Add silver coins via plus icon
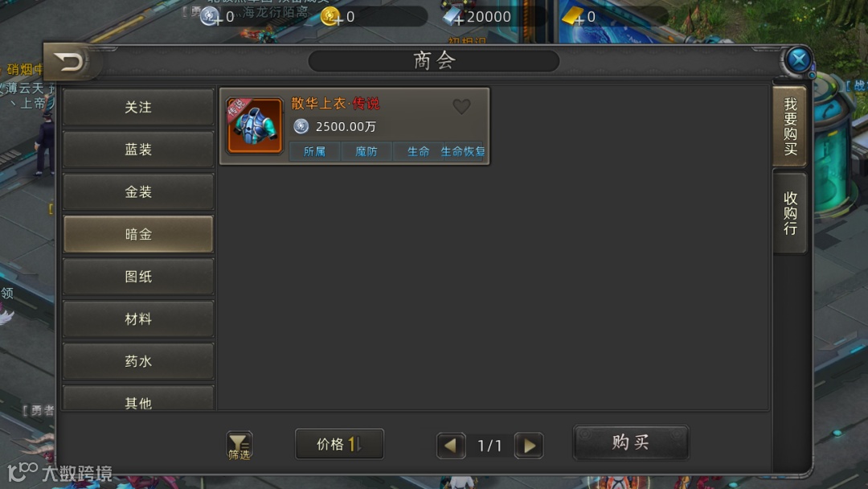The height and width of the screenshot is (489, 868). coord(218,20)
